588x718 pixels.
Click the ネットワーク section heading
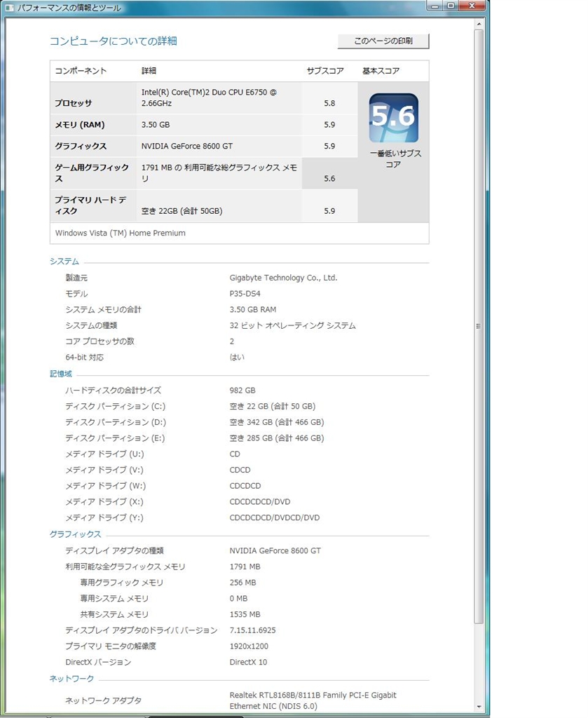(x=72, y=678)
